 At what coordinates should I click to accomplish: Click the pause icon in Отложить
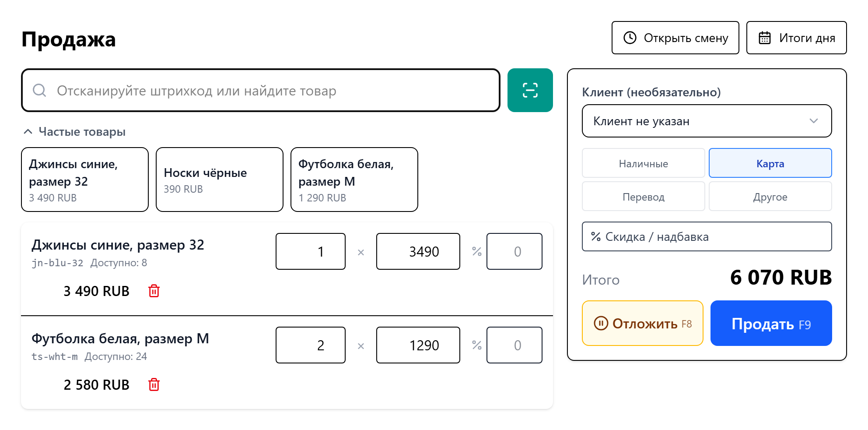[x=601, y=324]
